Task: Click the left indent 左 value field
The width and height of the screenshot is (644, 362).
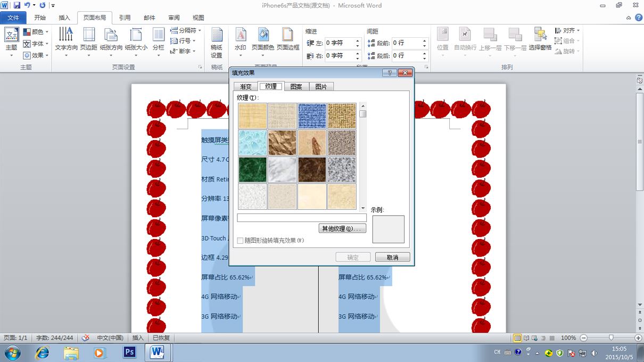Action: point(340,43)
